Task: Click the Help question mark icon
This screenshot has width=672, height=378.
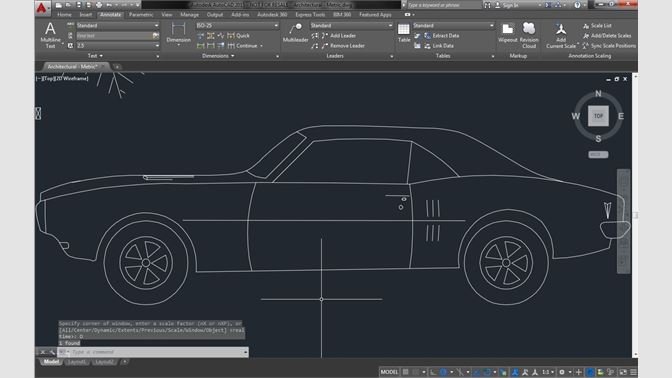Action: [577, 5]
